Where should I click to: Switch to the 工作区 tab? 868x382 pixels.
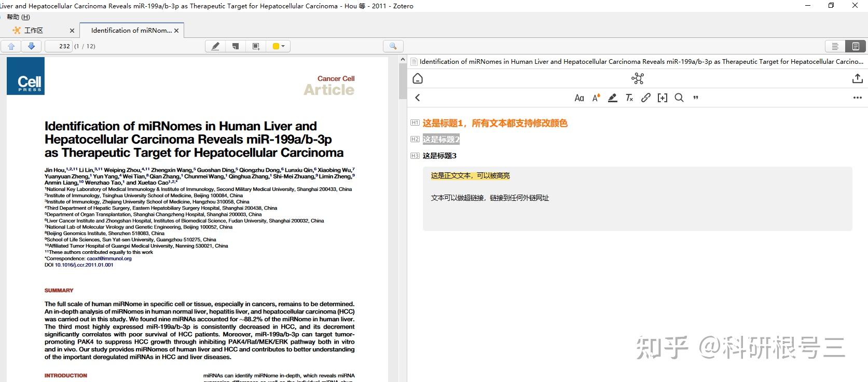pos(34,31)
